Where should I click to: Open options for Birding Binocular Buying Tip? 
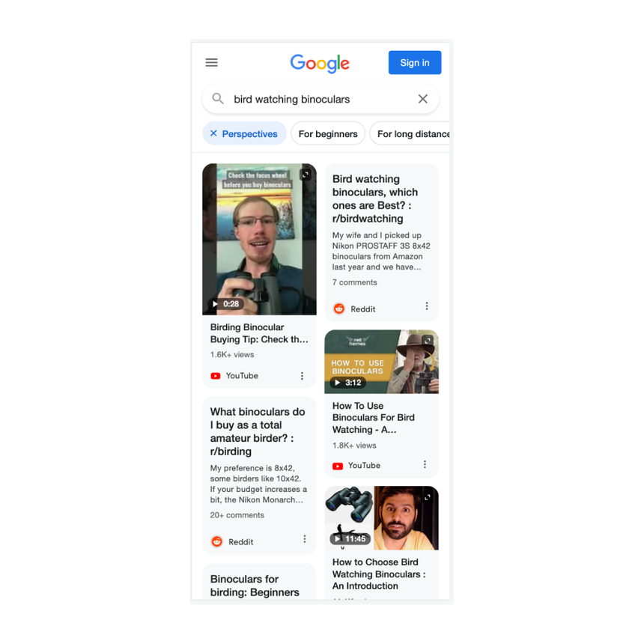tap(302, 376)
